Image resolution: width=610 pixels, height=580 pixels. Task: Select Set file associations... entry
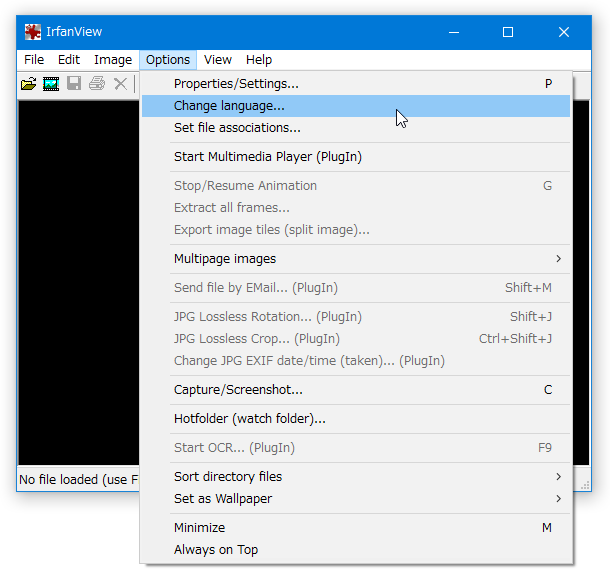tap(356, 128)
